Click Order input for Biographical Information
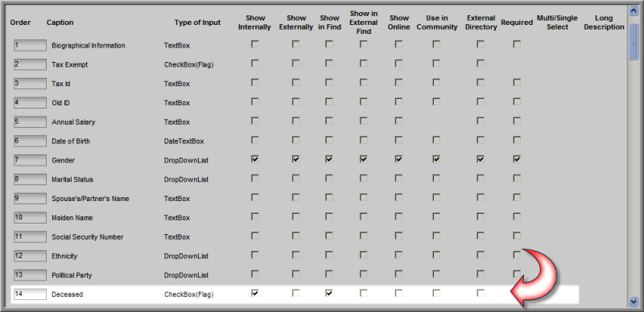Image resolution: width=644 pixels, height=312 pixels. coord(30,45)
